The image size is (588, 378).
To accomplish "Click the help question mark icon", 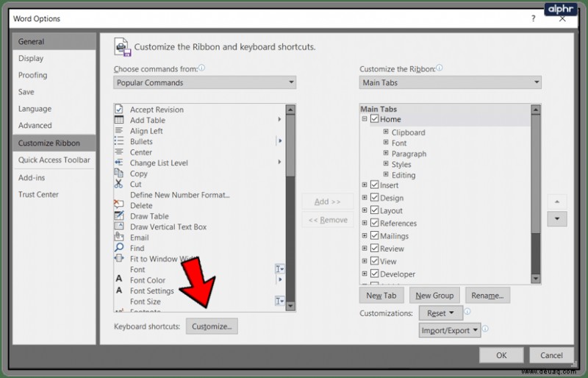I will click(534, 18).
